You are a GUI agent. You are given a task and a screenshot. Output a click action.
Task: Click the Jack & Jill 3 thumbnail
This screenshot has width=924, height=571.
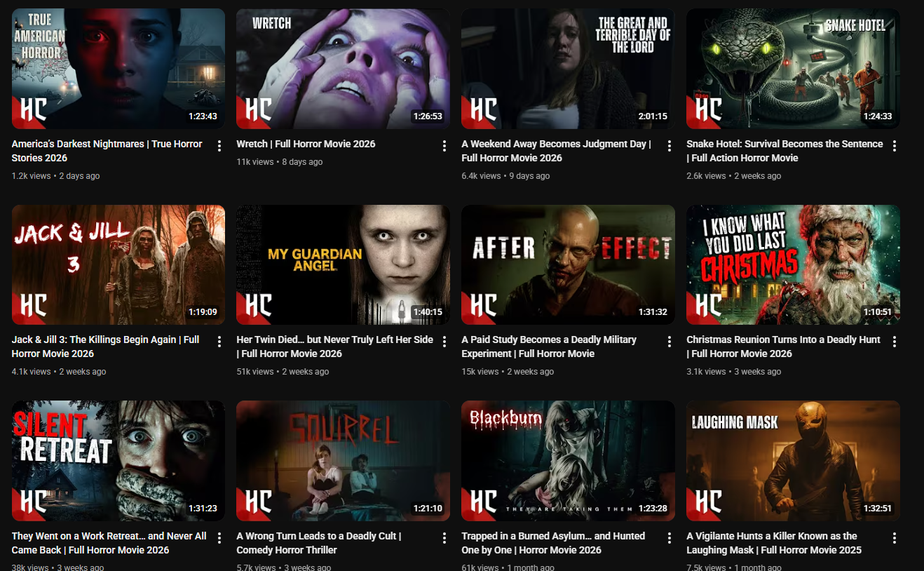[x=118, y=264]
